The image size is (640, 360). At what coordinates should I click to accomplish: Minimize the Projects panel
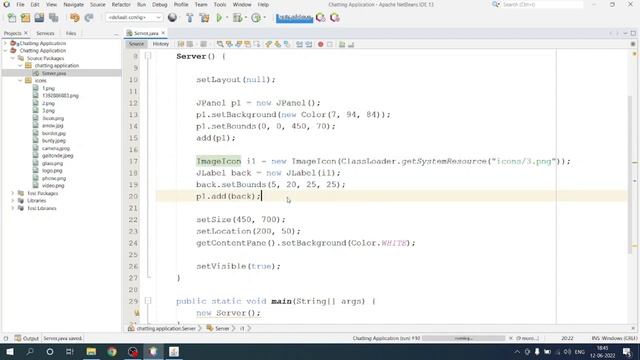click(x=116, y=33)
